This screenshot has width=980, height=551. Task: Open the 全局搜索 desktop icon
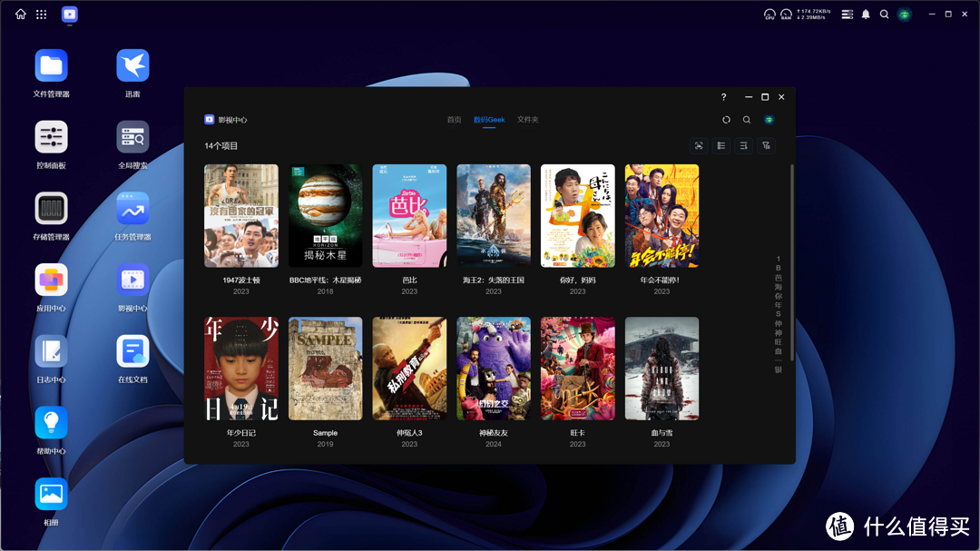click(132, 137)
